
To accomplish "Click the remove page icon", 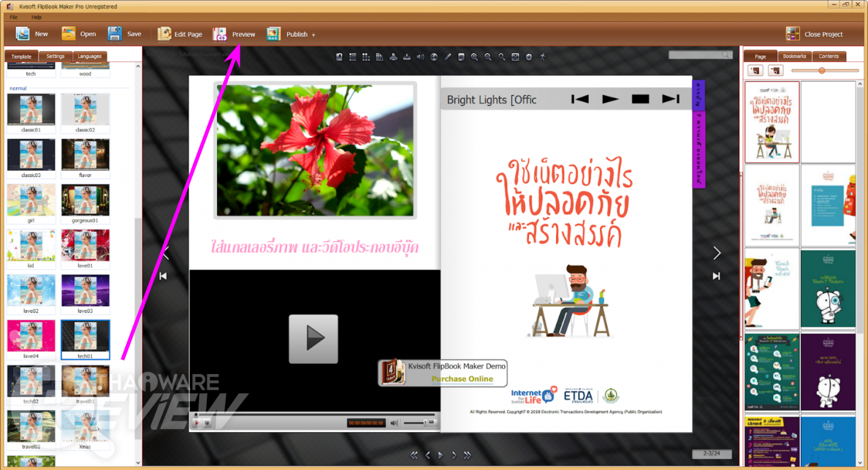I will coord(775,71).
